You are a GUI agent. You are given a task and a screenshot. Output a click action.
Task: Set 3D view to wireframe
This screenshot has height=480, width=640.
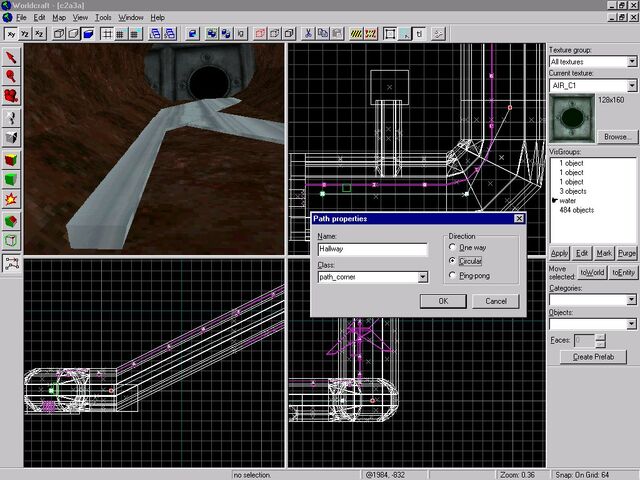click(x=59, y=34)
